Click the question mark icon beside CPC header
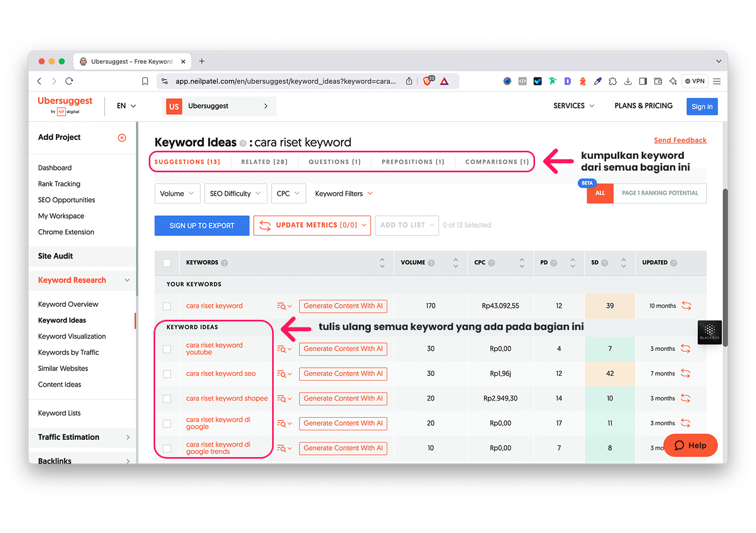The image size is (756, 533). [x=492, y=262]
